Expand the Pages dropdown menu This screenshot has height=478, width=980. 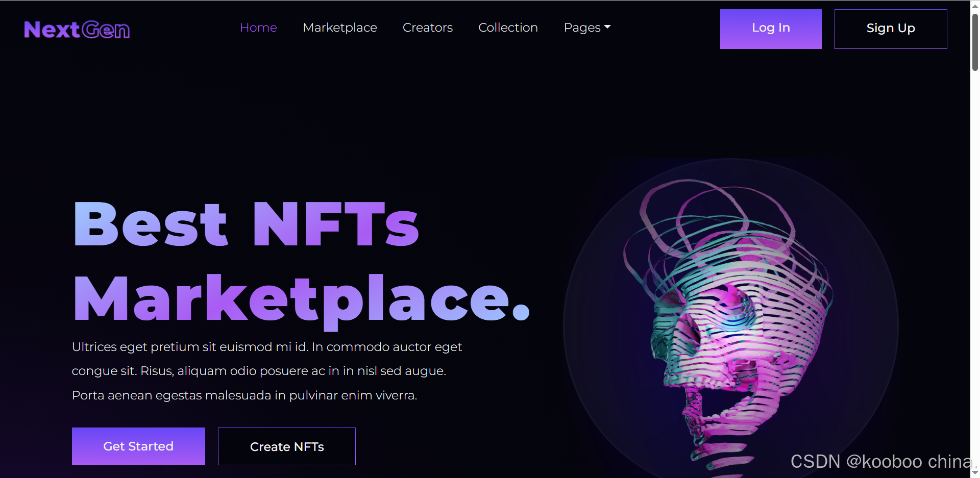click(587, 28)
